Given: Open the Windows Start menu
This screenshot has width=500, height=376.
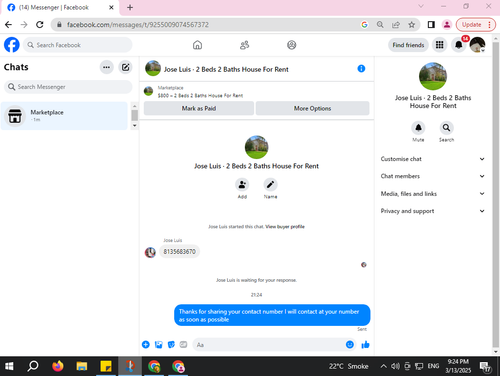Looking at the screenshot, I should (9, 366).
